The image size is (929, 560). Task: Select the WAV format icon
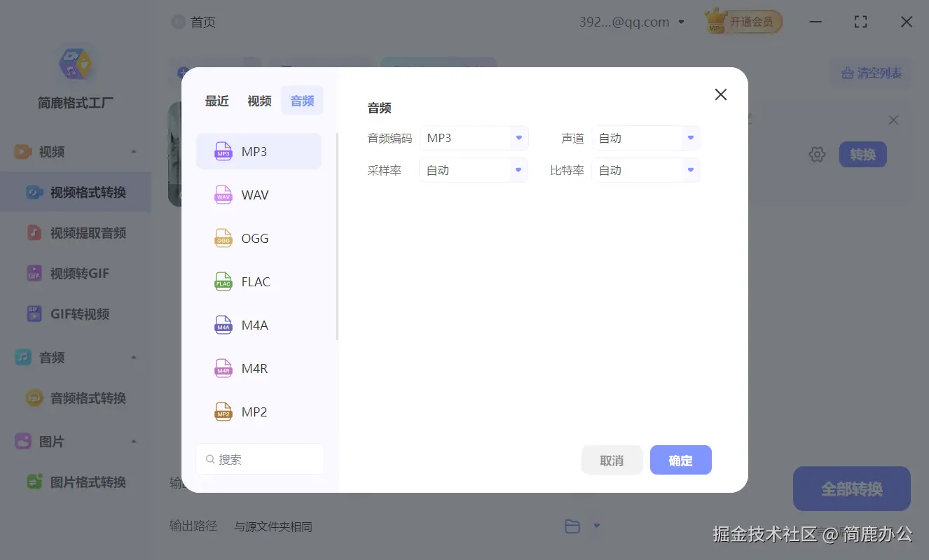click(223, 195)
